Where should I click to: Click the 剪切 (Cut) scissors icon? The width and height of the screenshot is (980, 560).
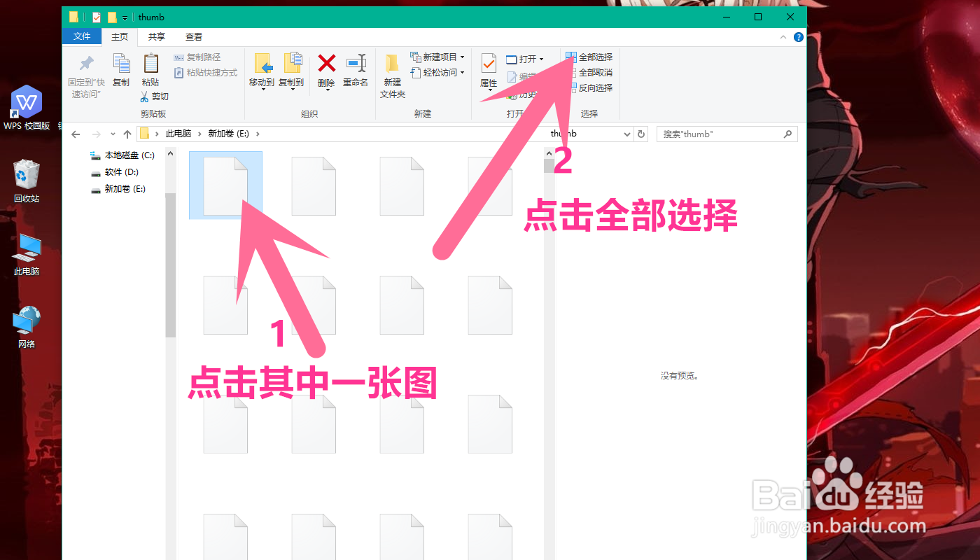145,96
